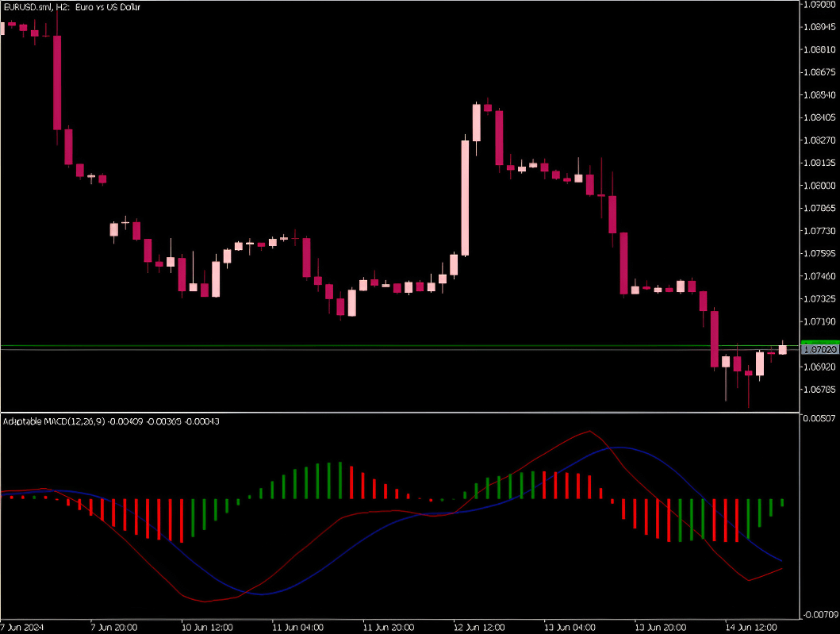Click the tall bullish candle before 12 Jun 12:00
The width and height of the screenshot is (840, 634).
pos(466,198)
